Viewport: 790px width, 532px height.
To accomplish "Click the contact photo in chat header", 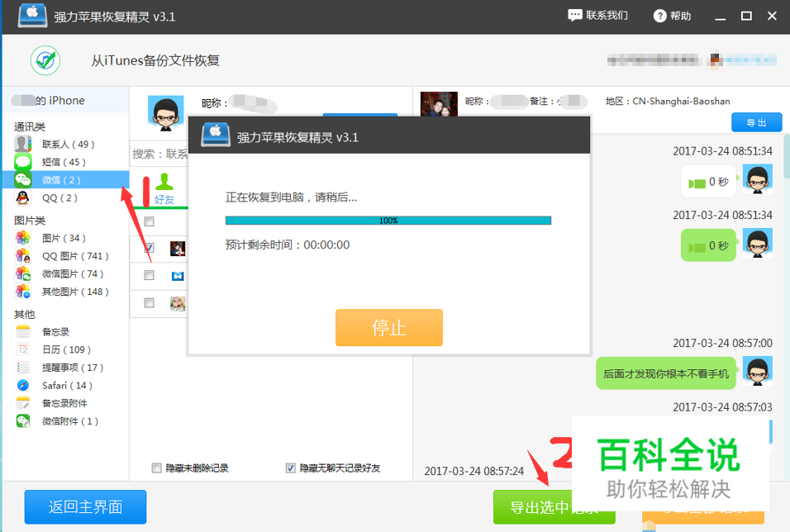I will tap(439, 104).
